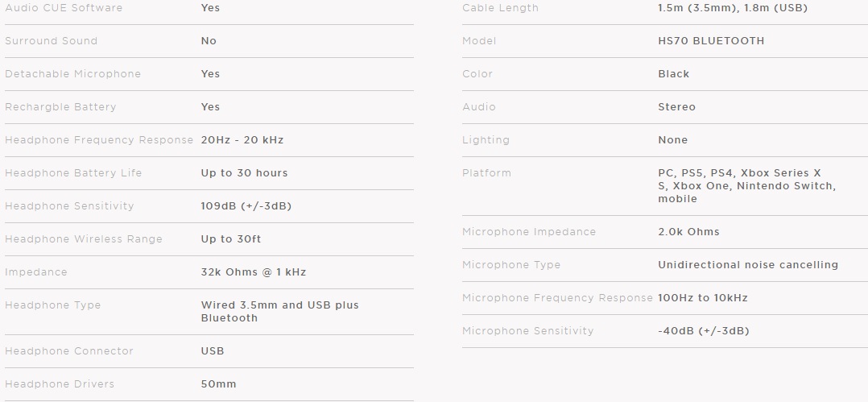Click 'Unidirectional noise cancelling' text

click(x=748, y=265)
